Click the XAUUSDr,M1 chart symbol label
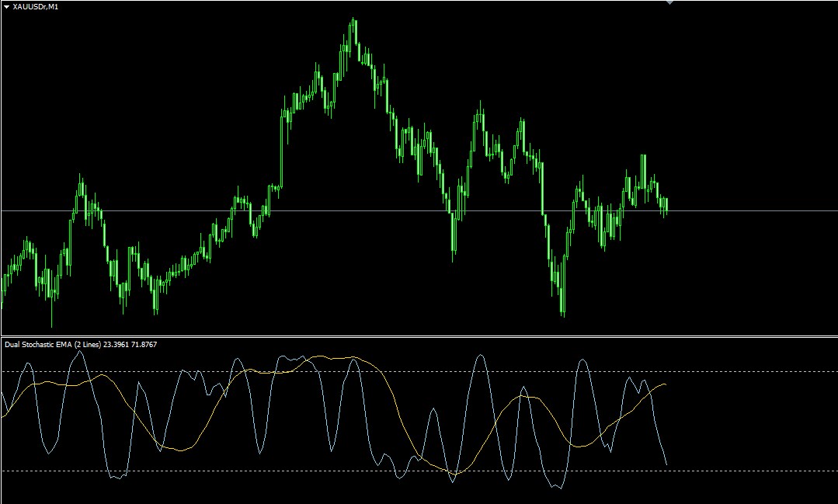Viewport: 838px width, 504px height. coord(35,7)
